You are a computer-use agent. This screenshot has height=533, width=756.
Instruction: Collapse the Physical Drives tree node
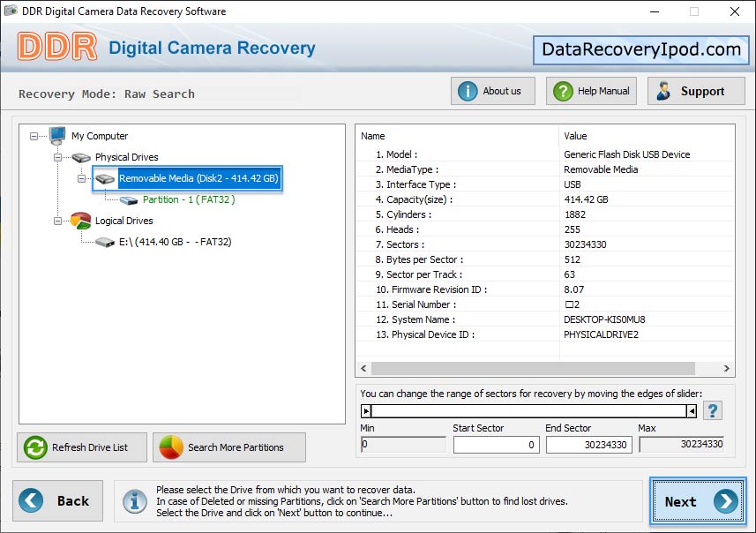pyautogui.click(x=57, y=157)
